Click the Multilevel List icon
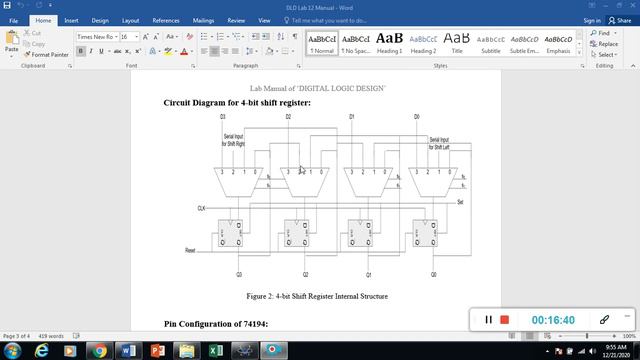The height and width of the screenshot is (360, 640). pos(236,37)
